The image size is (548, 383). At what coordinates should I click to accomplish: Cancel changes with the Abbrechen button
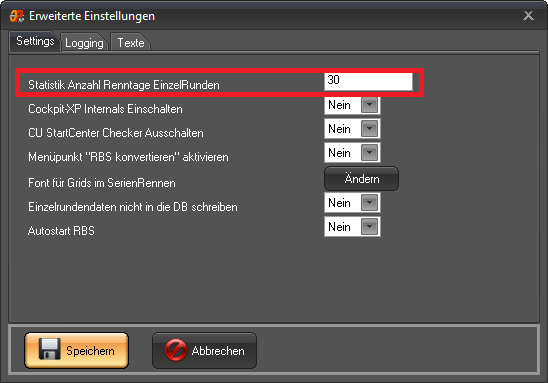click(x=204, y=350)
